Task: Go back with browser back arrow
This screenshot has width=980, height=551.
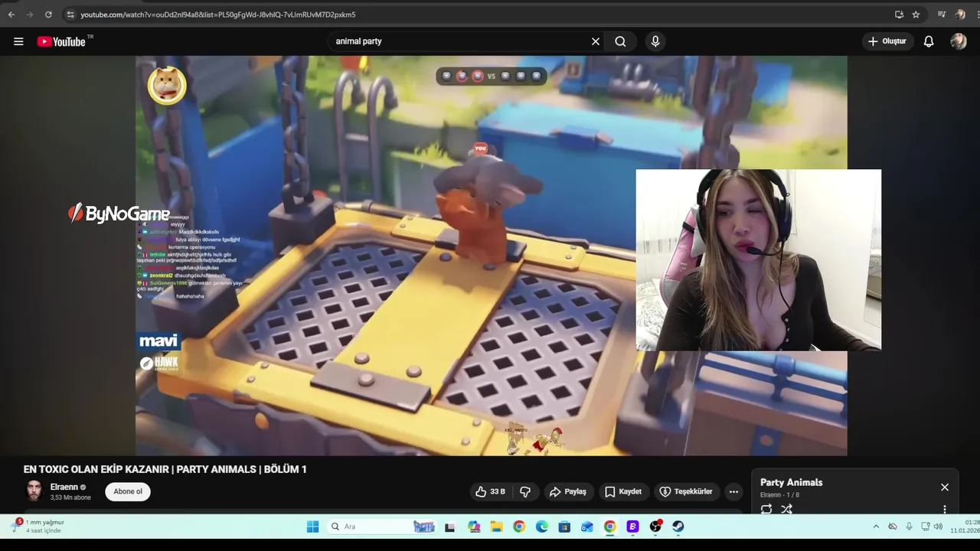Action: point(11,15)
